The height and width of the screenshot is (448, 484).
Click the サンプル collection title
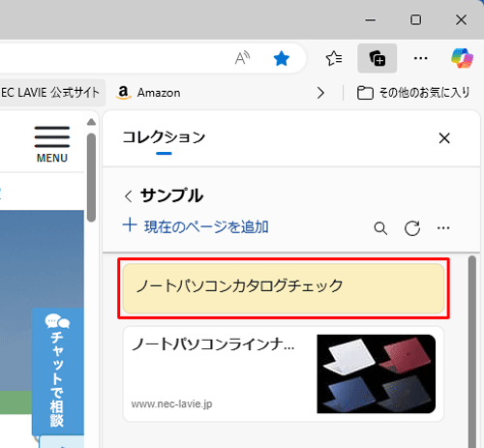pos(171,195)
